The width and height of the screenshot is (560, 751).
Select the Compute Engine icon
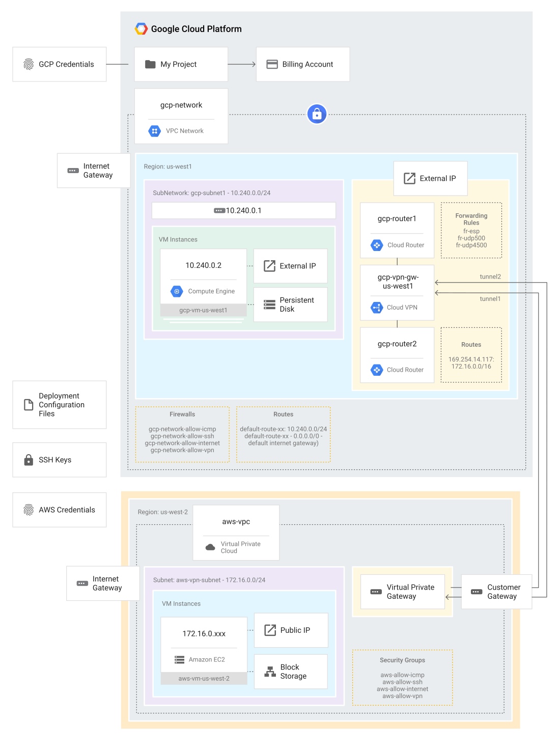pos(177,291)
